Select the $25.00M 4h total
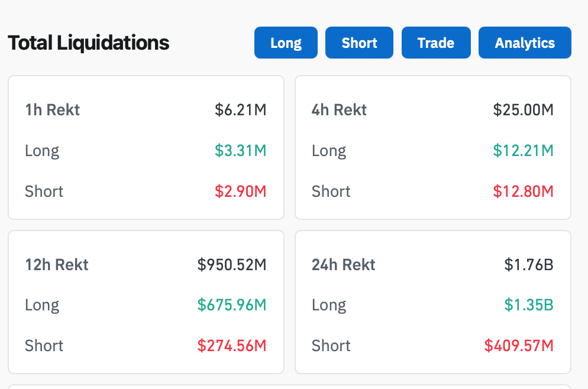The image size is (588, 389). coord(523,110)
